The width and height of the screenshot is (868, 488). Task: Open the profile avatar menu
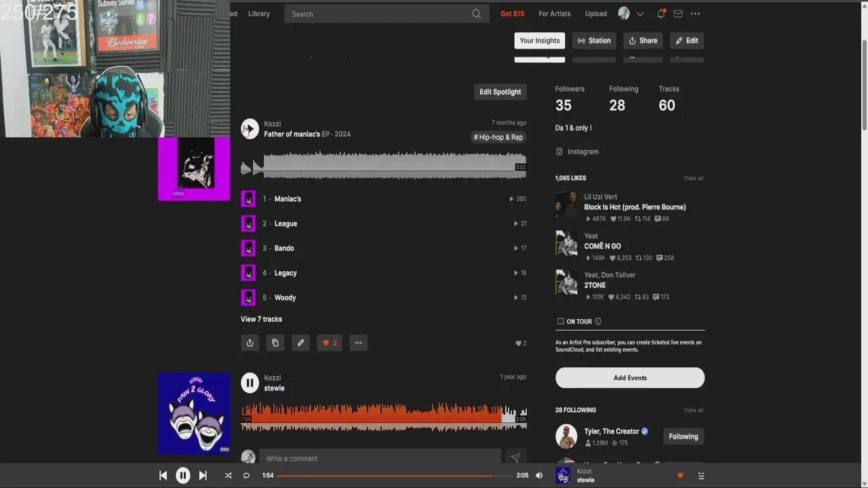coord(624,14)
